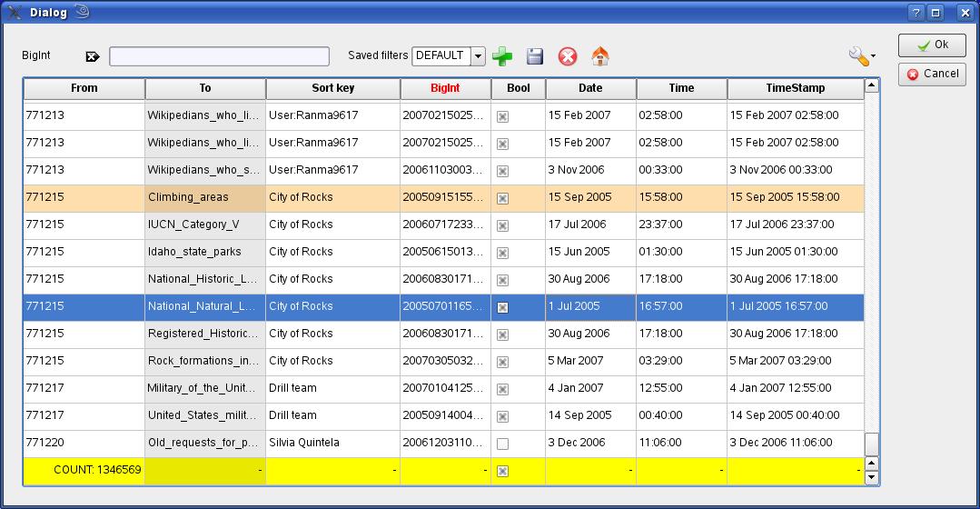Confirm with the Ok button

(932, 45)
